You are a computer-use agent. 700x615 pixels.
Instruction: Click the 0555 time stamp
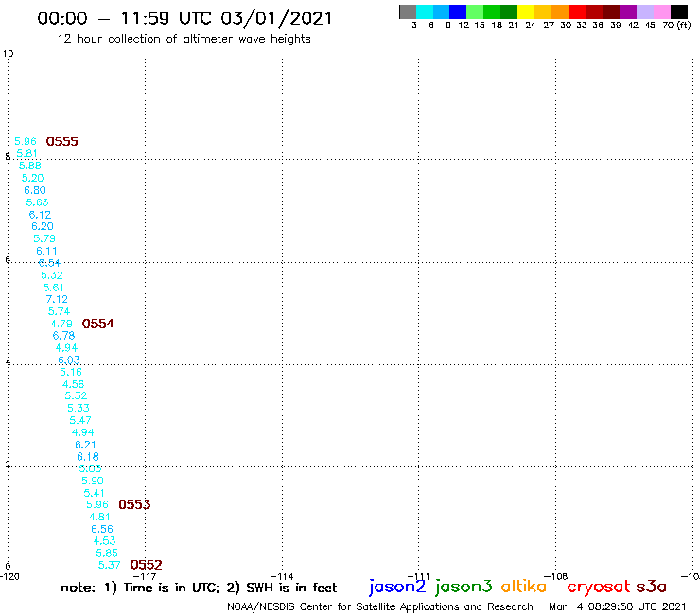point(62,142)
